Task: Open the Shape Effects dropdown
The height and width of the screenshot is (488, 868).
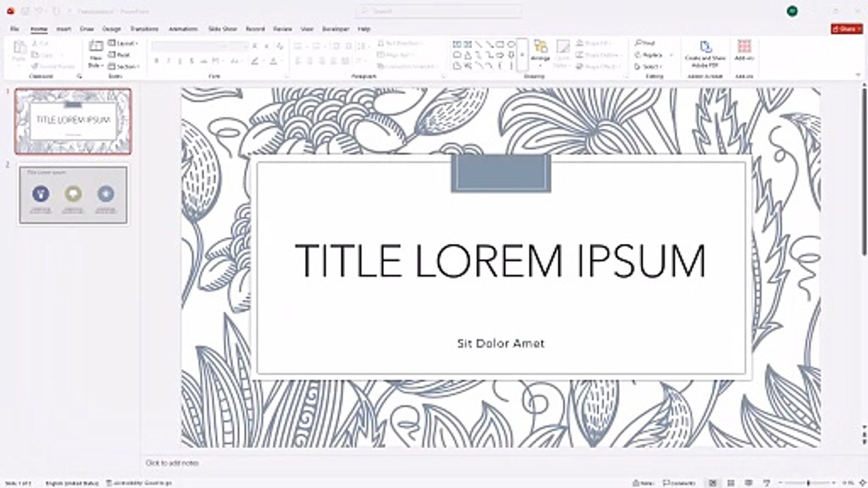Action: [x=598, y=66]
